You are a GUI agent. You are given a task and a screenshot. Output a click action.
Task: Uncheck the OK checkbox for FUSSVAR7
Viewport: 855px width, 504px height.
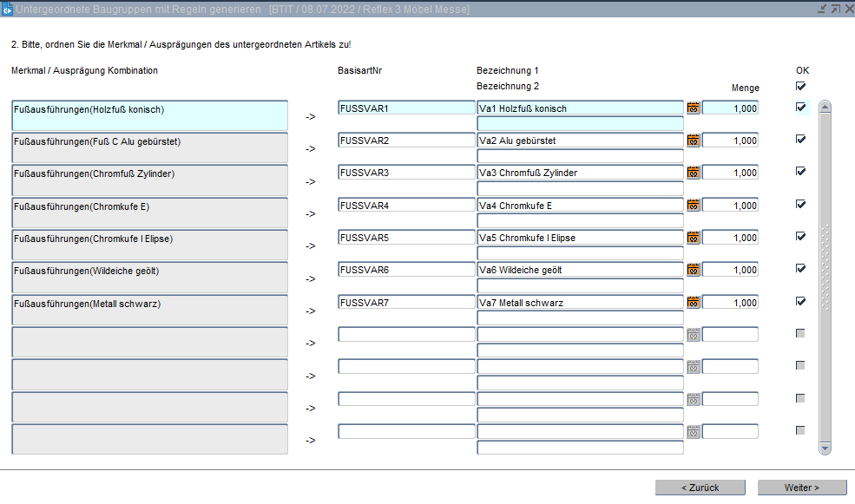800,302
